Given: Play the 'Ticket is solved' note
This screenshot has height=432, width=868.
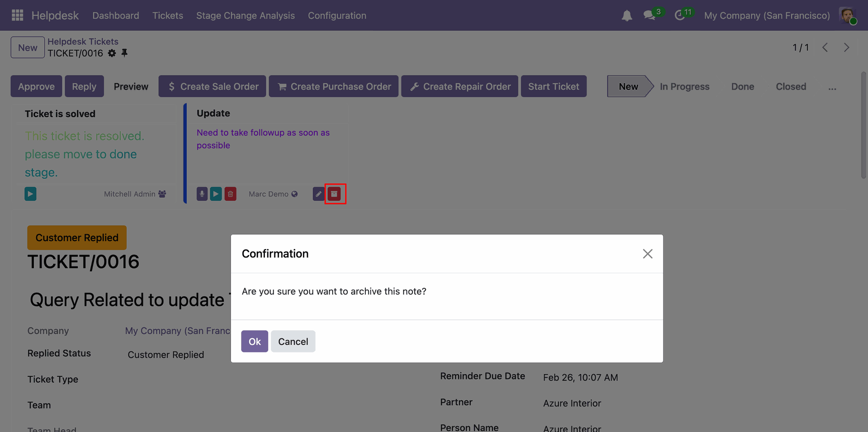Looking at the screenshot, I should tap(30, 194).
